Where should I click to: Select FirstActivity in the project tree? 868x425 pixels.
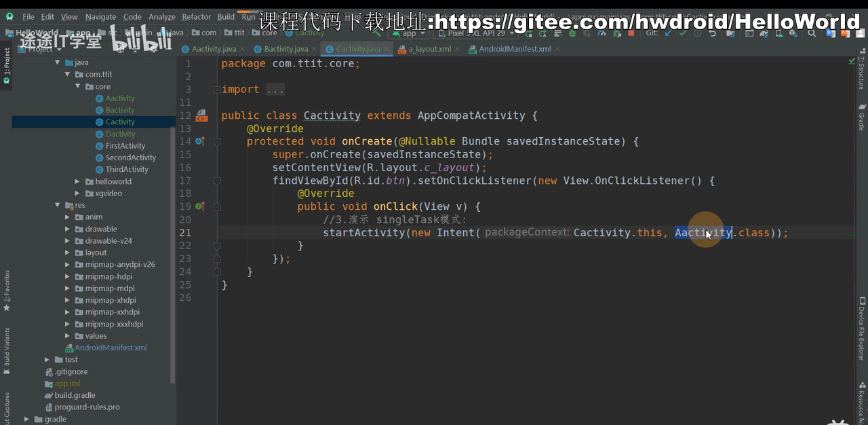[125, 146]
